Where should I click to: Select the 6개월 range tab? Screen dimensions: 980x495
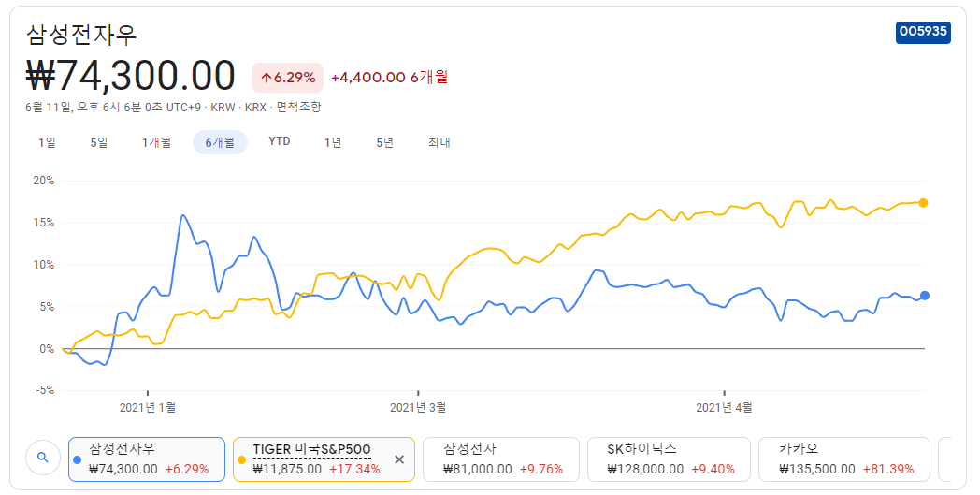pos(220,142)
